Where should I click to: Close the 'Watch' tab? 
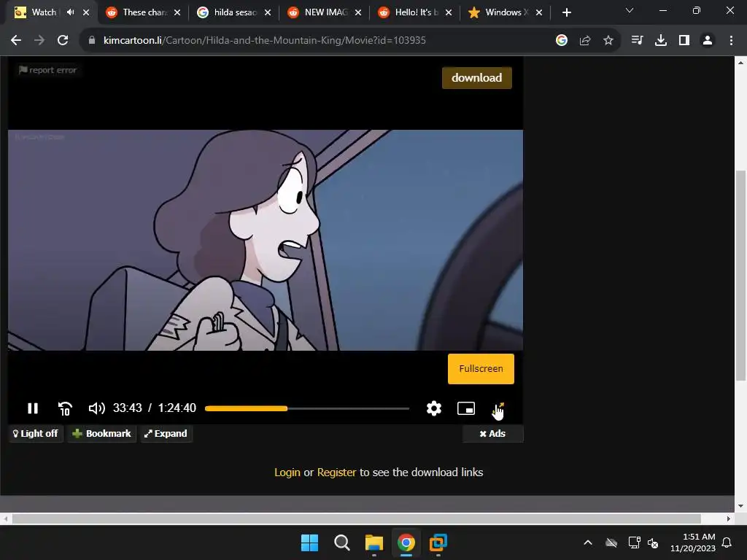point(86,12)
